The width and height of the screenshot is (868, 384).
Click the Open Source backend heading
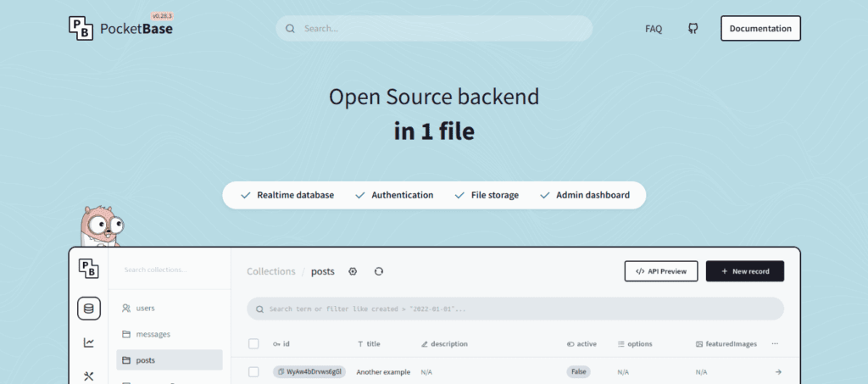tap(434, 97)
